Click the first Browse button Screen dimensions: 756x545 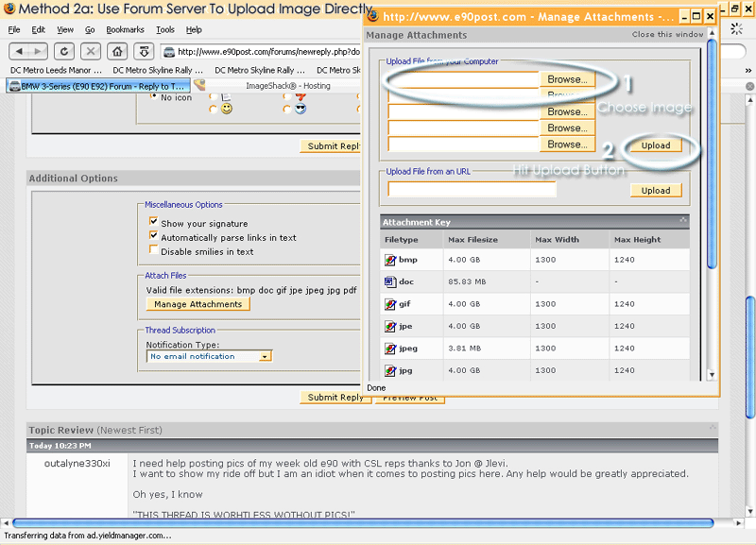point(568,79)
